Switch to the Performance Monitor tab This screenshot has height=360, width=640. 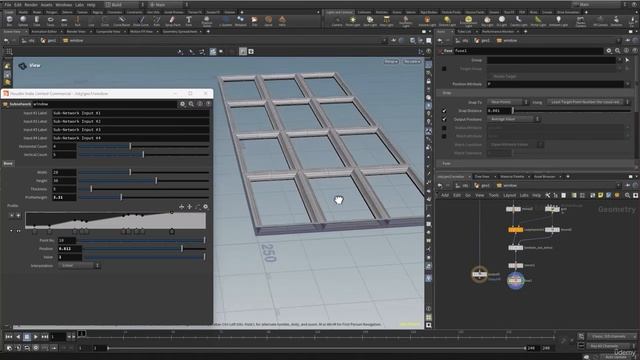498,31
